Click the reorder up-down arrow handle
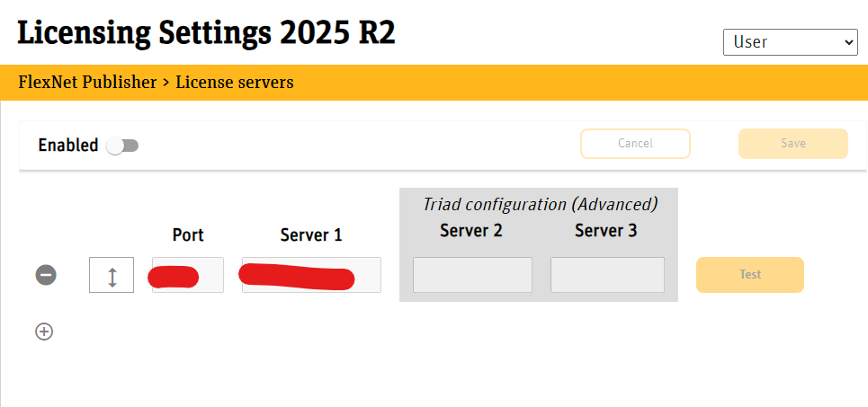The image size is (868, 407). 112,275
